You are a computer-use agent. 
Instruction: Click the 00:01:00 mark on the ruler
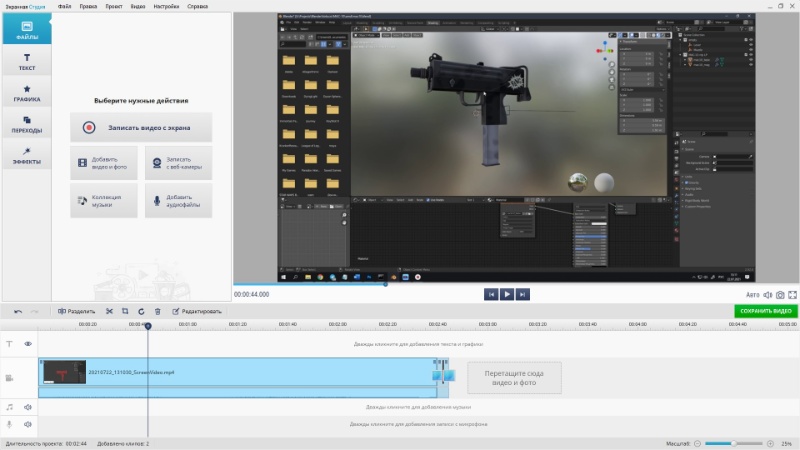[188, 324]
